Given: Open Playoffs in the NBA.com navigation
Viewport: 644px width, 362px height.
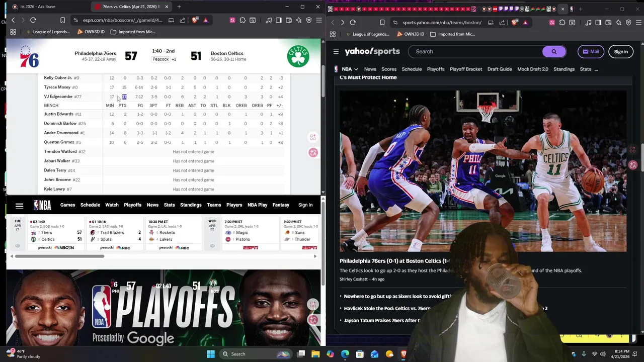Looking at the screenshot, I should tap(133, 205).
